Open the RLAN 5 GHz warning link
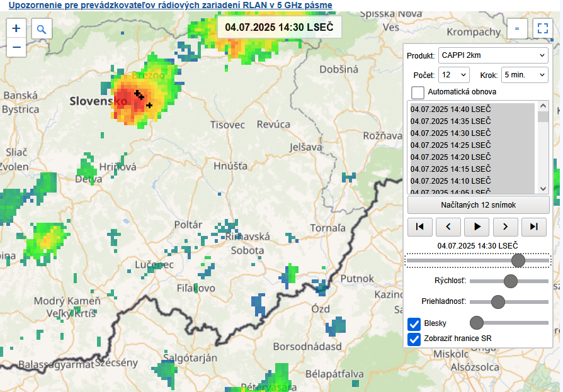The width and height of the screenshot is (563, 392). tap(171, 6)
